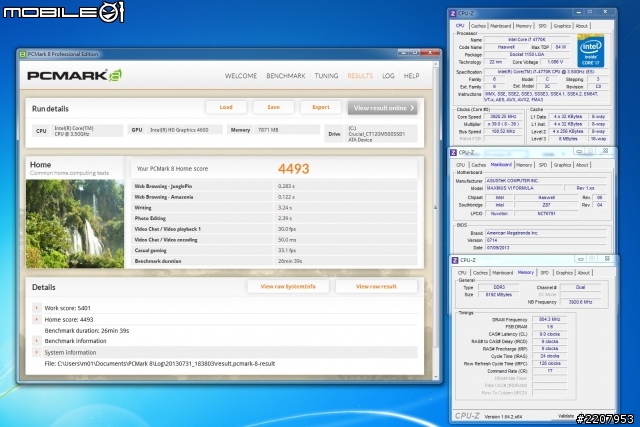Viewport: 640px width, 427px height.
Task: Select Graphics tab in top CPU-Z window
Action: (x=562, y=26)
